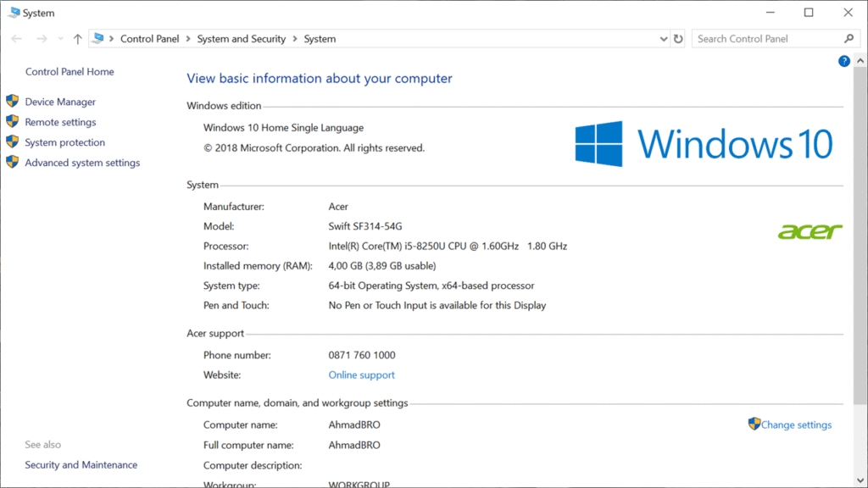Expand chevron after Control Panel breadcrumb
Image resolution: width=868 pixels, height=488 pixels.
pos(188,39)
